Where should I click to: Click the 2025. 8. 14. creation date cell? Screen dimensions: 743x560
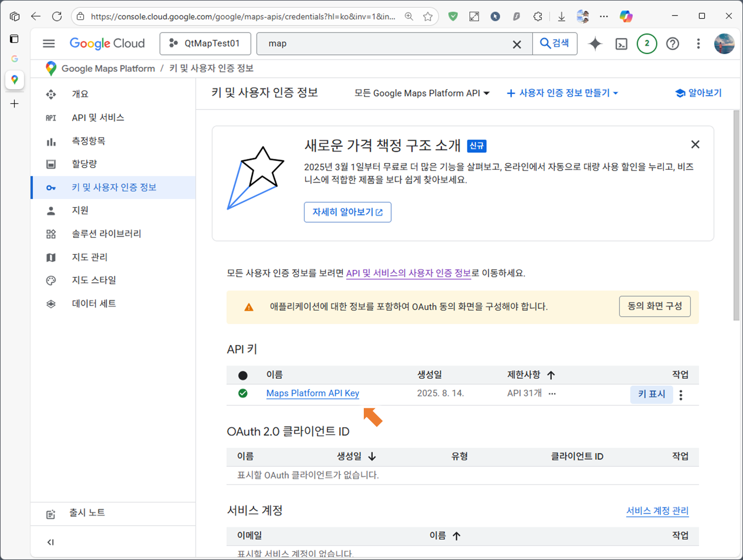pyautogui.click(x=440, y=393)
